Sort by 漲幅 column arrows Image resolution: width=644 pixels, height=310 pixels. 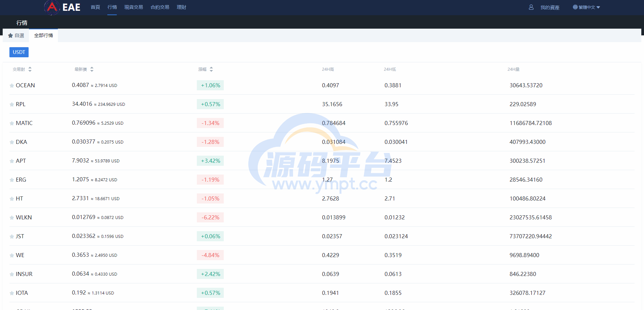pyautogui.click(x=211, y=69)
